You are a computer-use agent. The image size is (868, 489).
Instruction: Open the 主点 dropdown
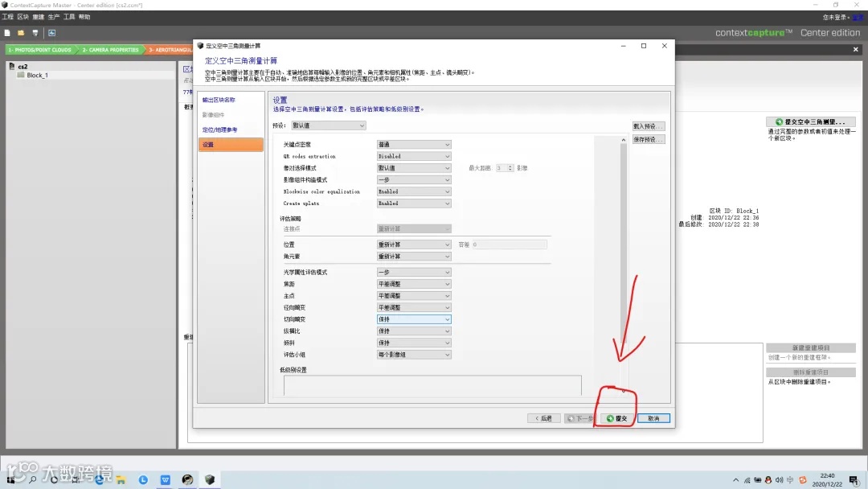coord(414,296)
